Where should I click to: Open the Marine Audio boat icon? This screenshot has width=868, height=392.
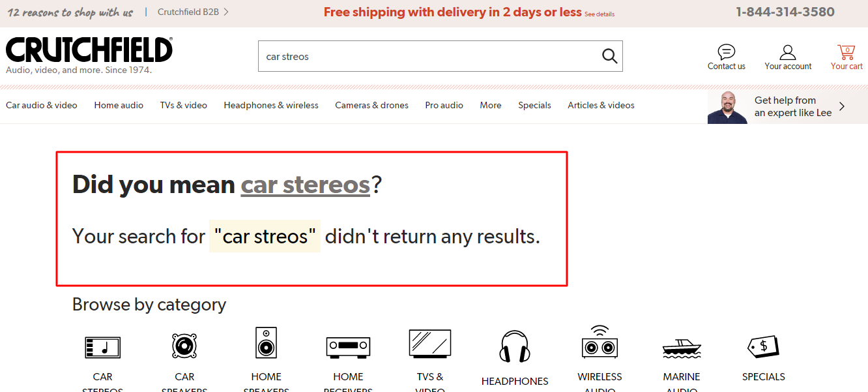pos(681,348)
